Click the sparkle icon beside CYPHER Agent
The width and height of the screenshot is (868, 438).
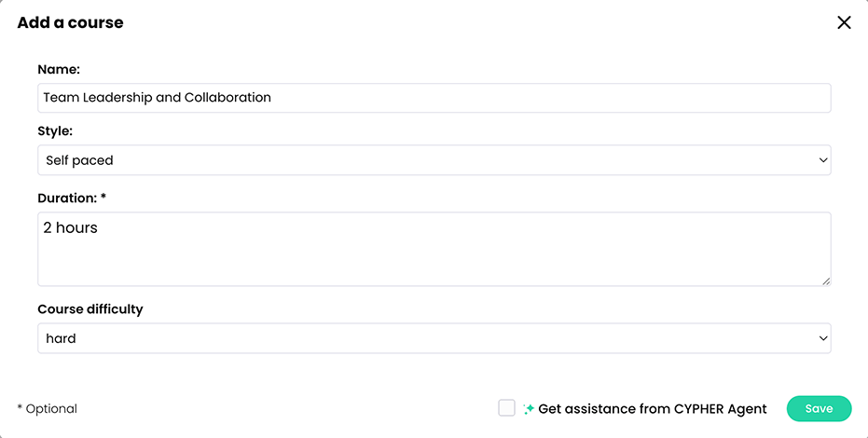coord(529,409)
